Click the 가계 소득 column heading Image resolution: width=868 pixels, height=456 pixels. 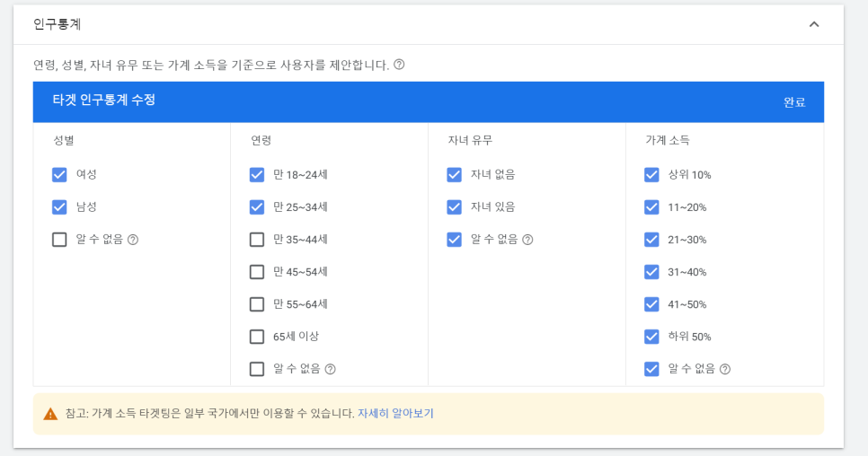coord(667,140)
